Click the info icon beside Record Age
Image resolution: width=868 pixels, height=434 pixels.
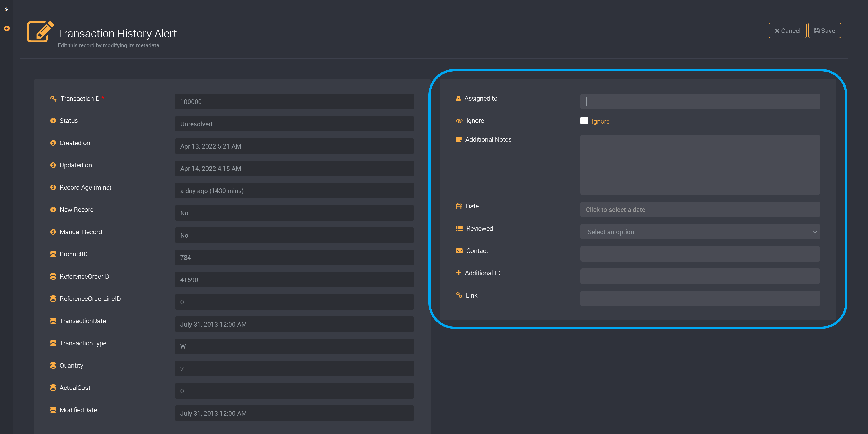tap(53, 187)
